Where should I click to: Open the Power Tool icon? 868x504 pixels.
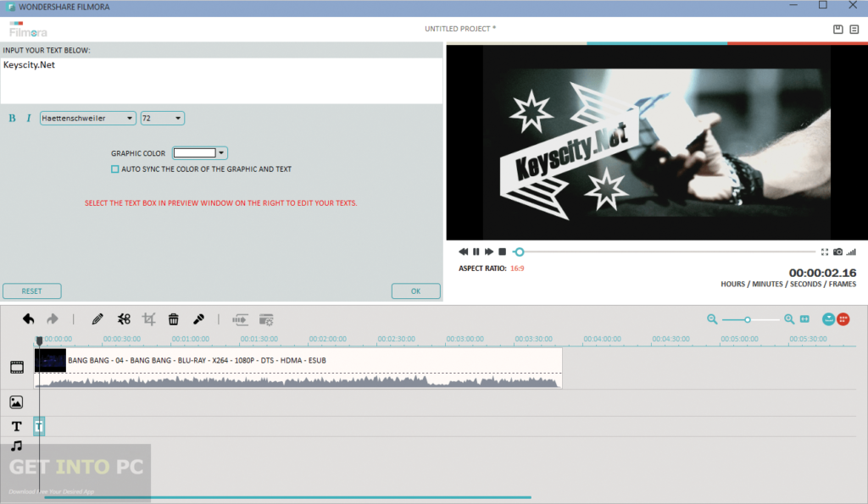tap(240, 320)
